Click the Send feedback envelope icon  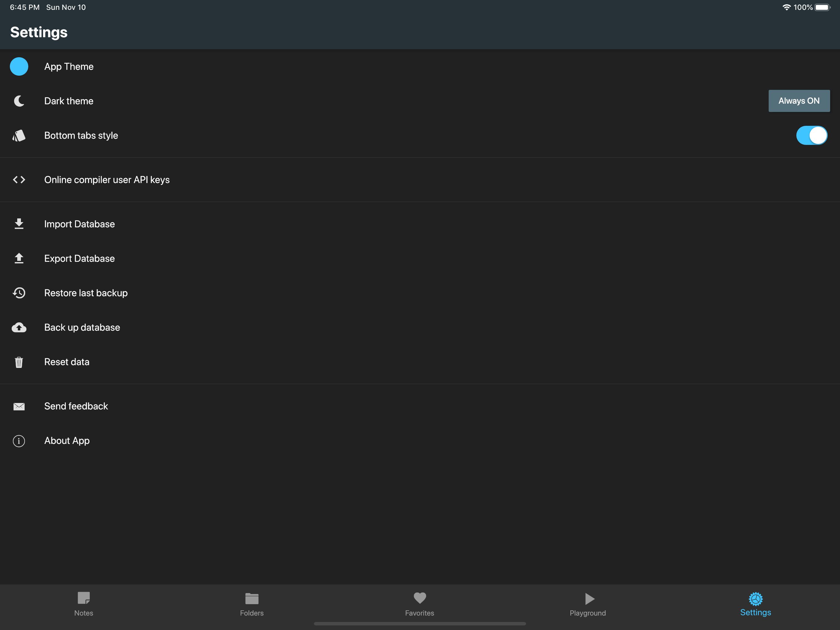pyautogui.click(x=19, y=407)
